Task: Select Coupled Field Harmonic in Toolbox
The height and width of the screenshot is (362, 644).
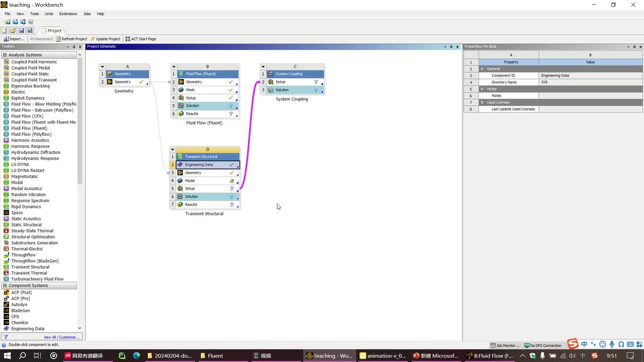Action: [34, 62]
